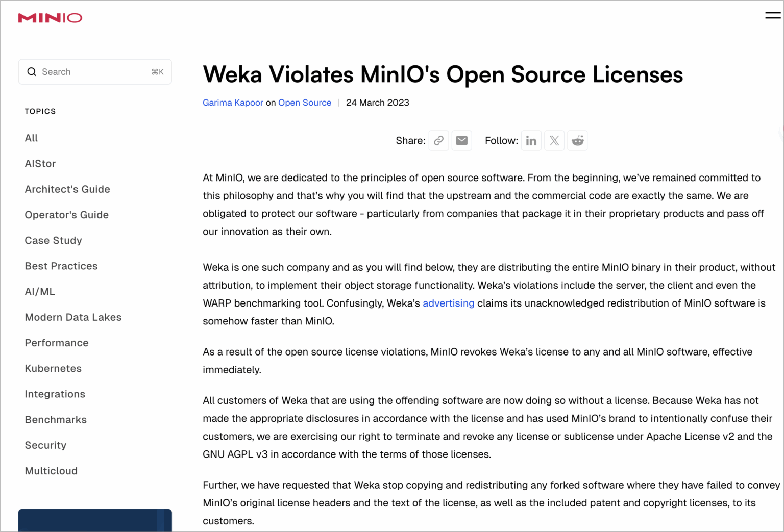Image resolution: width=784 pixels, height=532 pixels.
Task: Open the Architect's Guide topic
Action: coord(67,189)
